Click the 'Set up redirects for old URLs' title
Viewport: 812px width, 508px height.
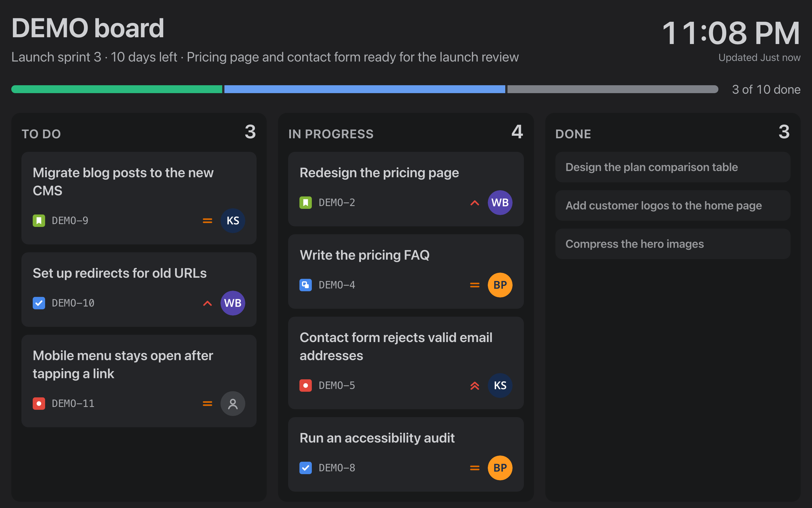[120, 273]
